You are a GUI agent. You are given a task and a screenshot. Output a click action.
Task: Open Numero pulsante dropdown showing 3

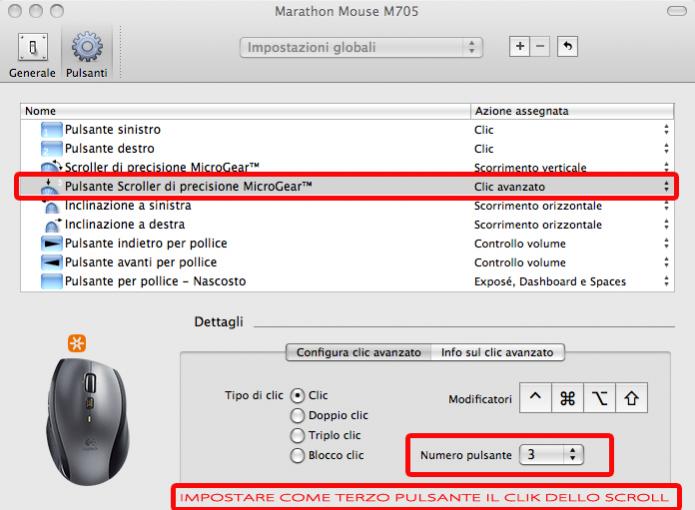coord(551,454)
